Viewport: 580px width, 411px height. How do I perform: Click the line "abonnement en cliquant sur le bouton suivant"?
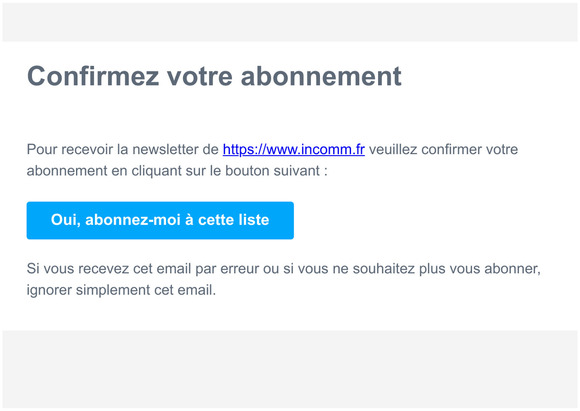177,171
